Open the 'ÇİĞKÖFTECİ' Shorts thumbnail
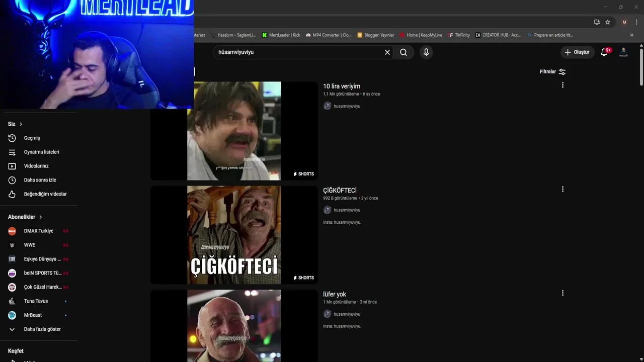This screenshot has width=644, height=362. [234, 235]
